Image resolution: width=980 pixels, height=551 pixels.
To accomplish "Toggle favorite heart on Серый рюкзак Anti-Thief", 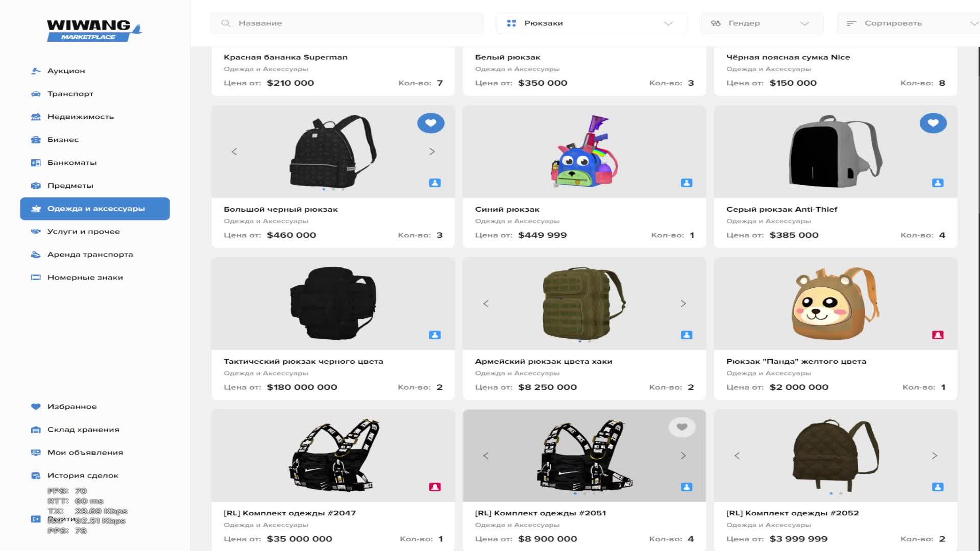I will [933, 123].
